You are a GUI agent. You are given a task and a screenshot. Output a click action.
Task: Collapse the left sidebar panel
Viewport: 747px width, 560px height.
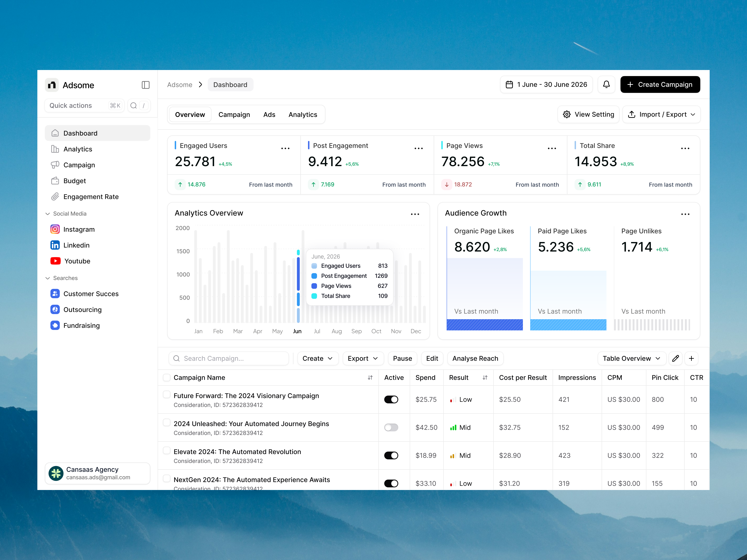click(x=145, y=85)
